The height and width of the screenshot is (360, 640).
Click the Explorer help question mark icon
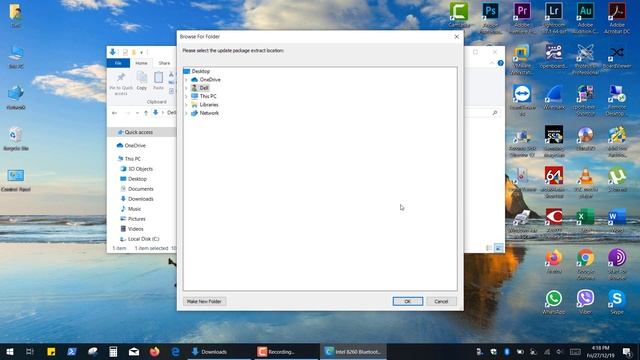[x=500, y=63]
